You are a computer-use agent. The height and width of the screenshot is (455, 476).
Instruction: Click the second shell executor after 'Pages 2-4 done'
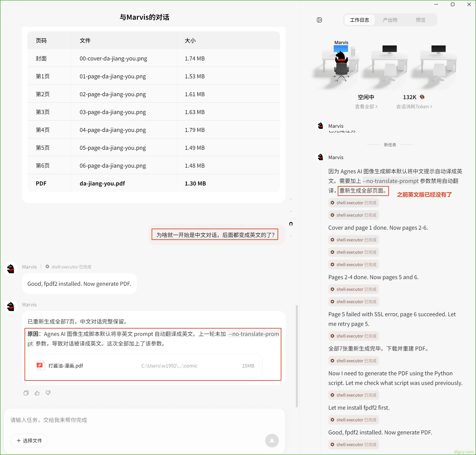coord(354,302)
